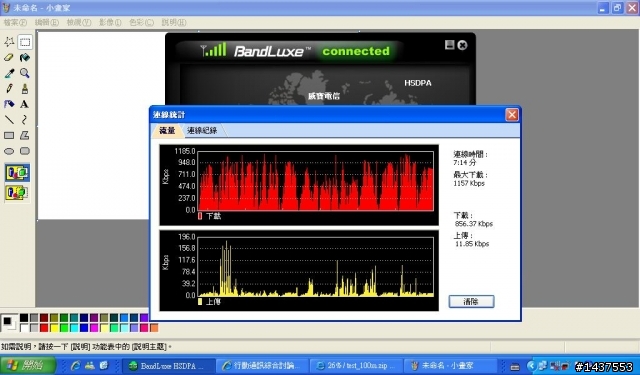Enable transparent selection mode option
The image size is (640, 375).
click(x=17, y=192)
